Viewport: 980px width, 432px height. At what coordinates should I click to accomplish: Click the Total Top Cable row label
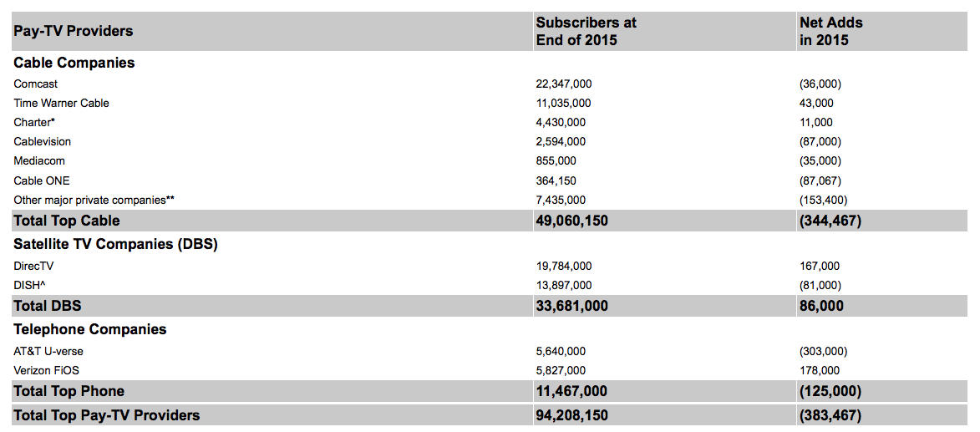click(67, 221)
